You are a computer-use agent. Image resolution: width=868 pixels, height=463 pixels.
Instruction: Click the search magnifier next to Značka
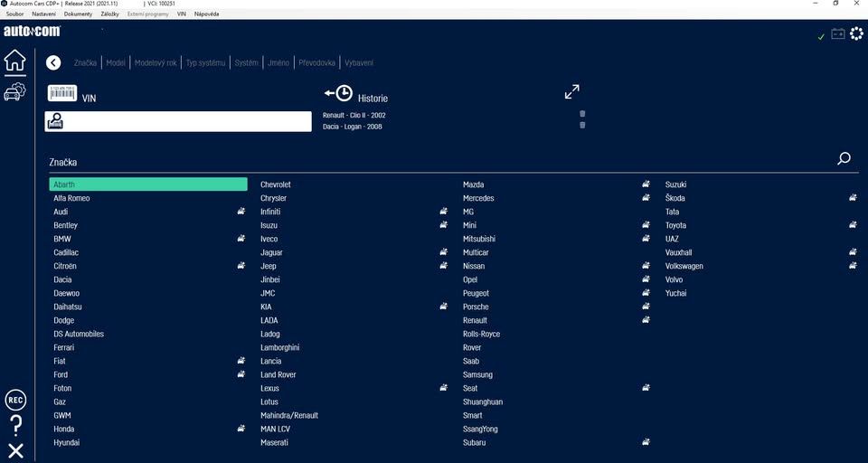844,159
